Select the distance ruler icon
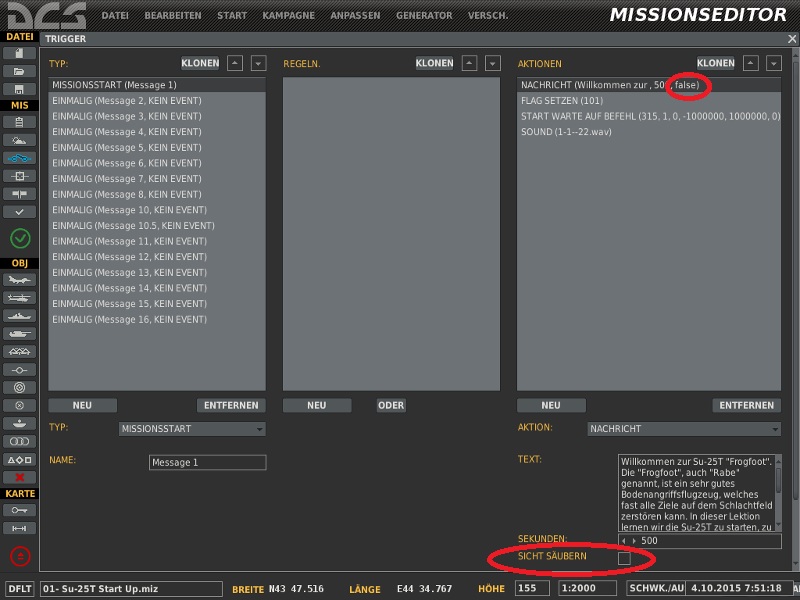This screenshot has height=600, width=800. tap(19, 529)
